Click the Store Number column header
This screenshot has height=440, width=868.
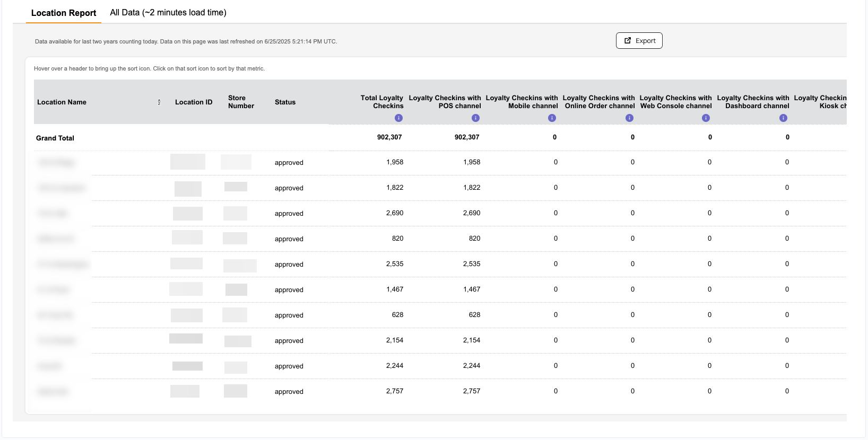[x=241, y=102]
